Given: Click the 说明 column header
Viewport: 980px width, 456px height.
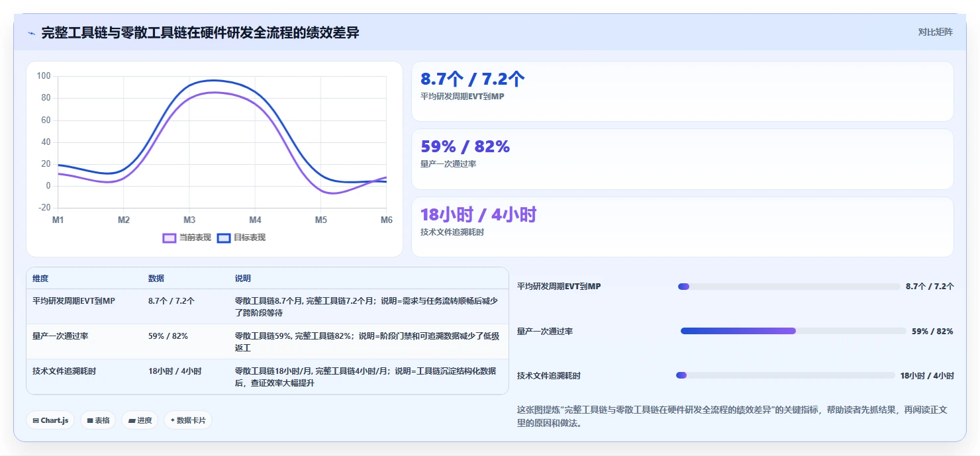Looking at the screenshot, I should (x=243, y=279).
